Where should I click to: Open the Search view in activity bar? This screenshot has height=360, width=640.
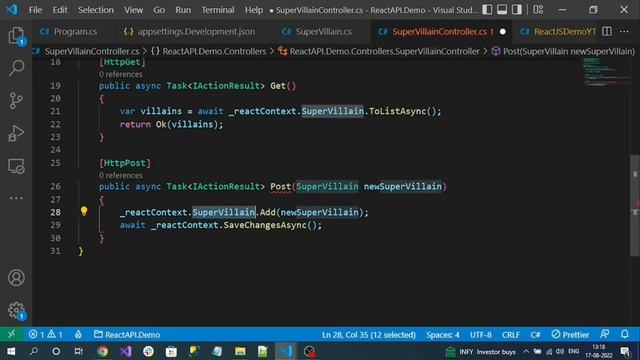point(16,67)
